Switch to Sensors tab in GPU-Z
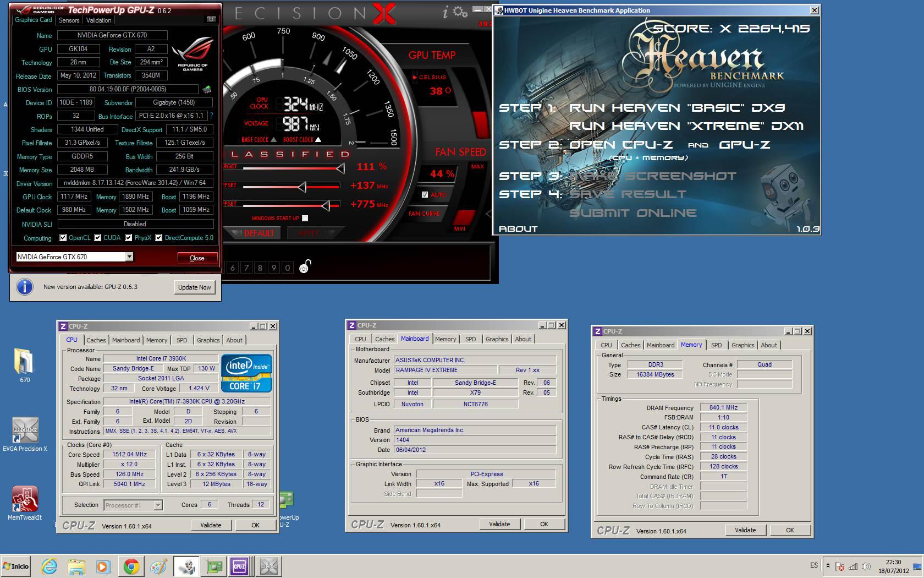 coord(69,20)
